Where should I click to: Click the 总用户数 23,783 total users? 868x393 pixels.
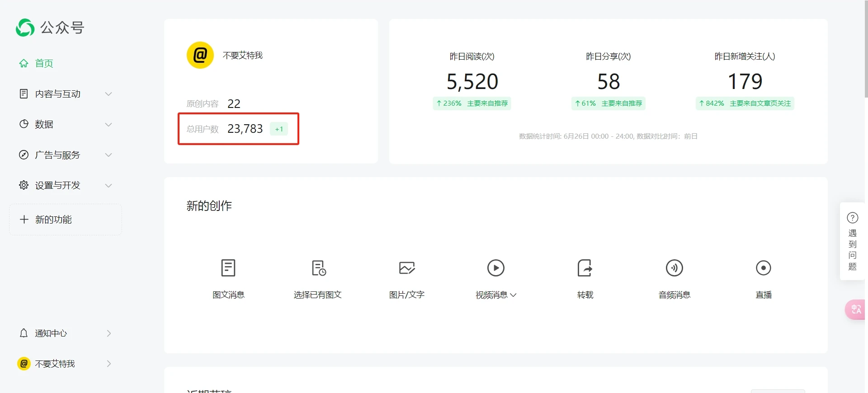pos(245,129)
